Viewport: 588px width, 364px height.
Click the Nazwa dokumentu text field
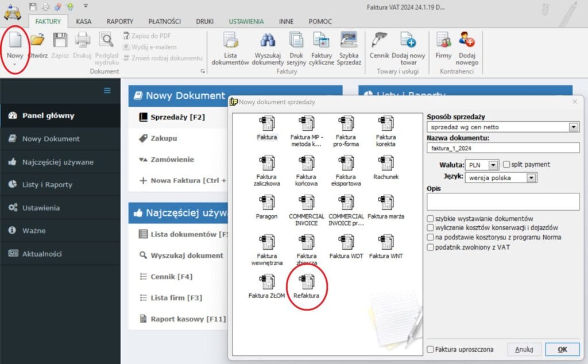(503, 148)
